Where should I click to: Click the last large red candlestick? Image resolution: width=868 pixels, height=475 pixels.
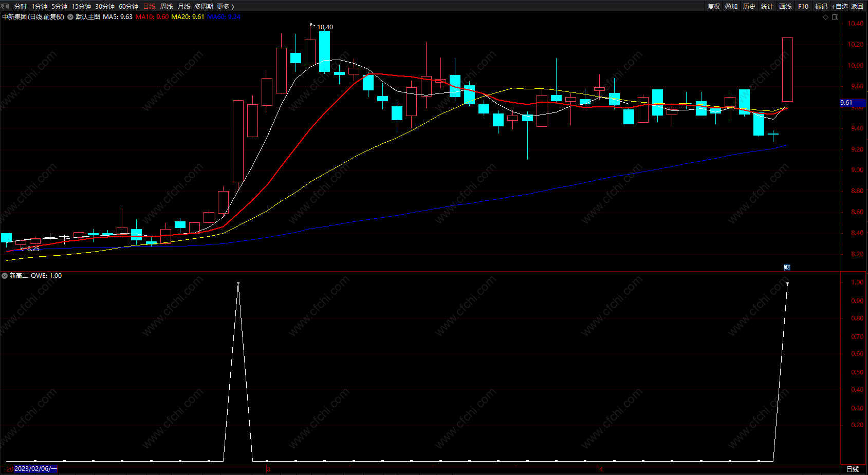787,69
